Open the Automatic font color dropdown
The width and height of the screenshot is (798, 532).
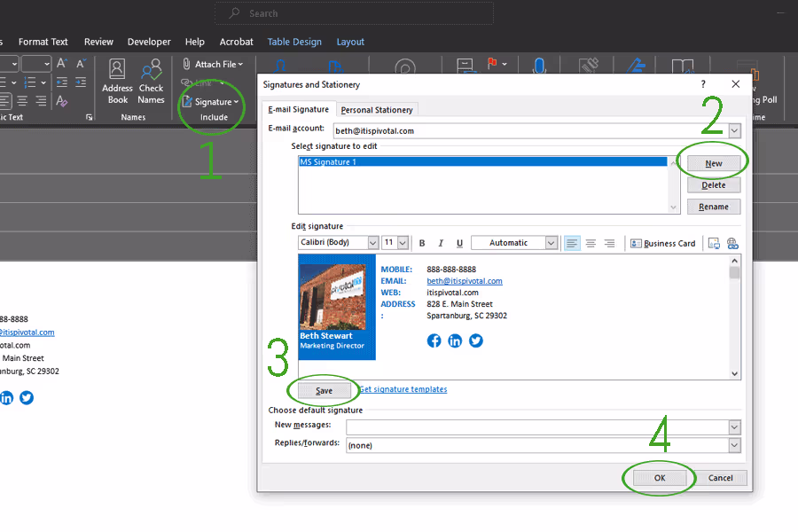[x=551, y=243]
